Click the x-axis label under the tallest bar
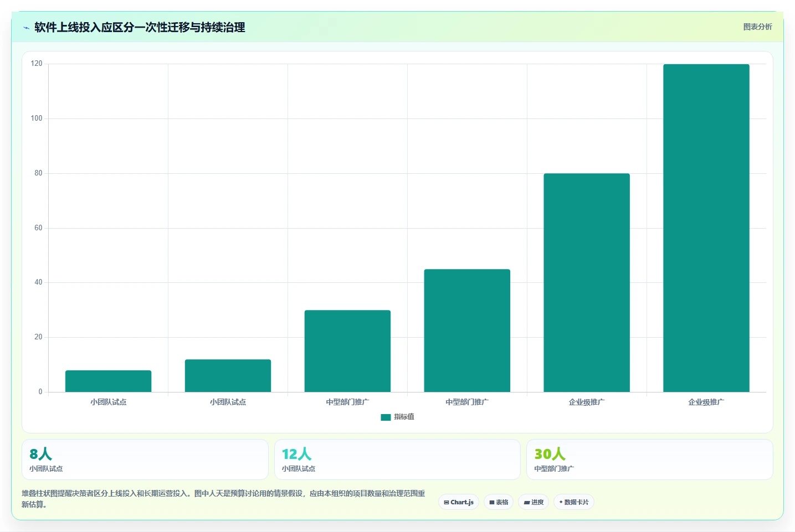795x532 pixels. pyautogui.click(x=706, y=402)
